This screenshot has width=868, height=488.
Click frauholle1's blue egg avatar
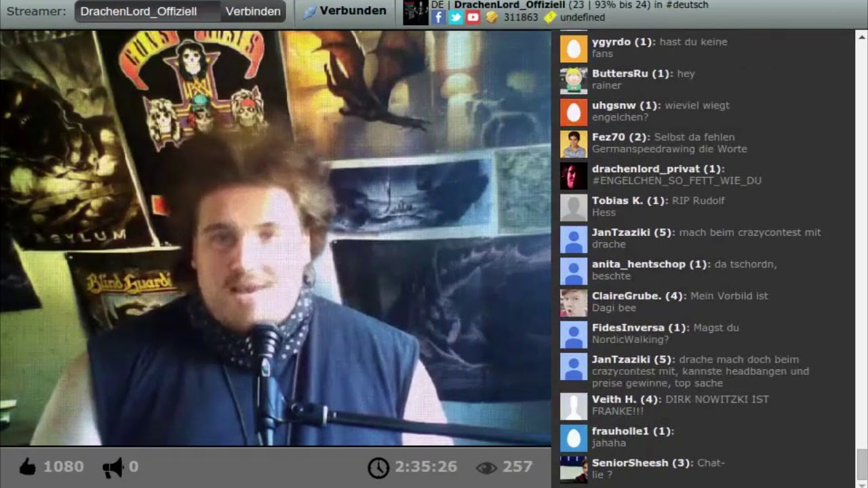coord(574,439)
